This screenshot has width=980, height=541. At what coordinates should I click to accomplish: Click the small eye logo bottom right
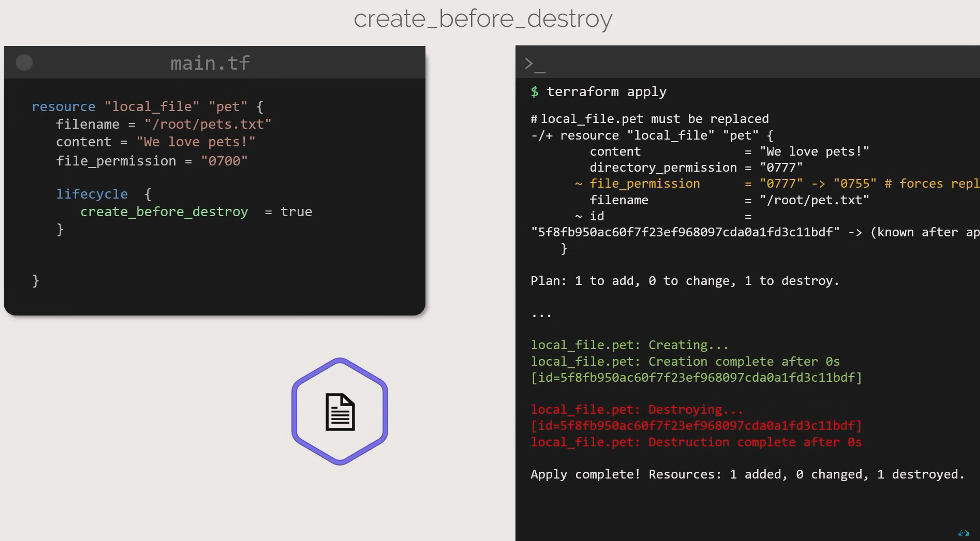click(x=963, y=533)
